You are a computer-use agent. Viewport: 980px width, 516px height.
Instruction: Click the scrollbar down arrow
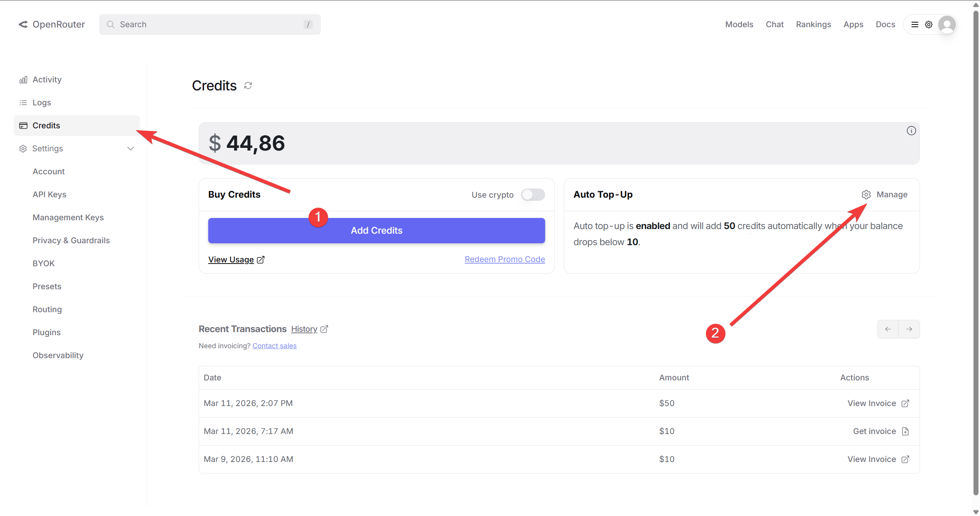click(x=976, y=512)
